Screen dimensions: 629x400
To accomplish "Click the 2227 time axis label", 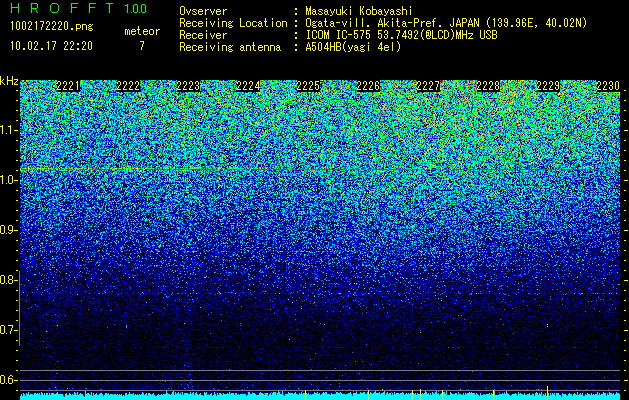I will 428,86.
